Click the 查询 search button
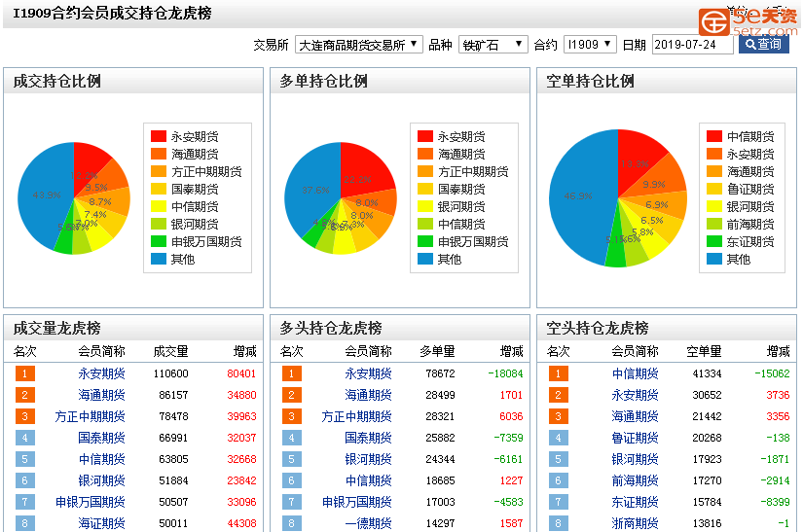This screenshot has width=803, height=532. click(763, 45)
